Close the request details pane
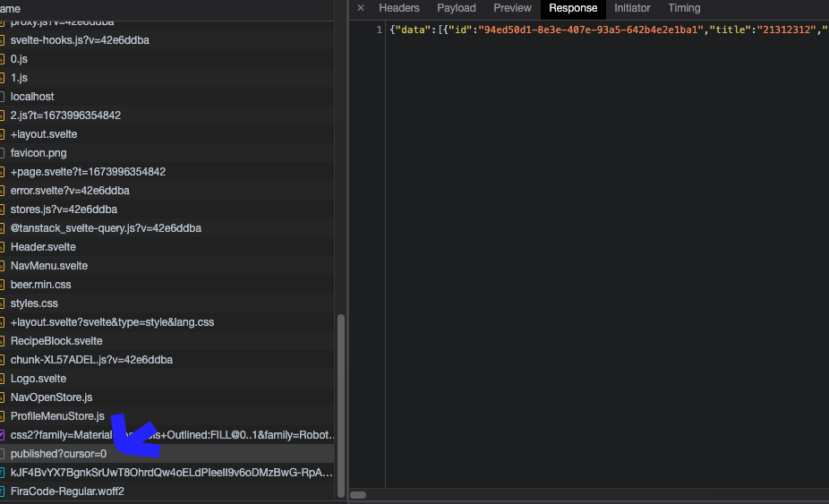Viewport: 829px width, 504px height. coord(361,8)
